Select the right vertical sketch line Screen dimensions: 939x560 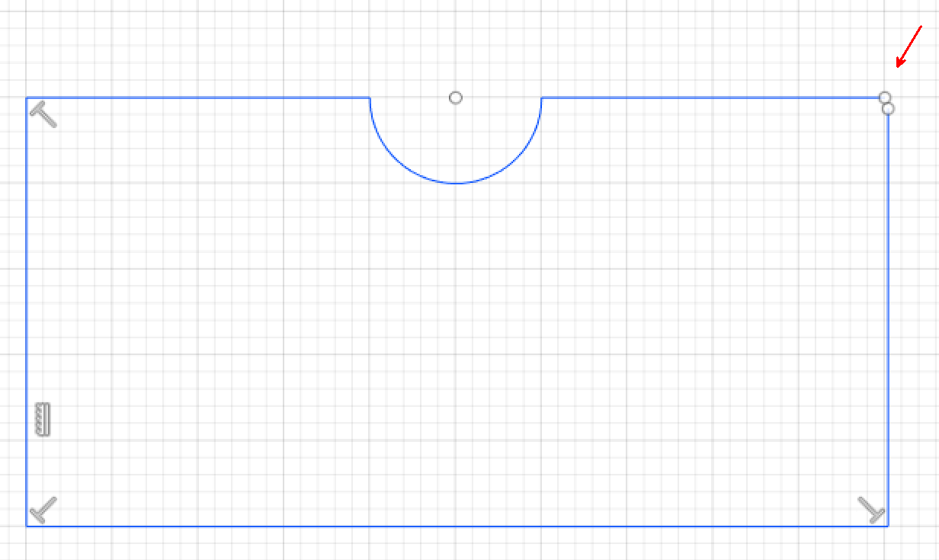point(888,320)
